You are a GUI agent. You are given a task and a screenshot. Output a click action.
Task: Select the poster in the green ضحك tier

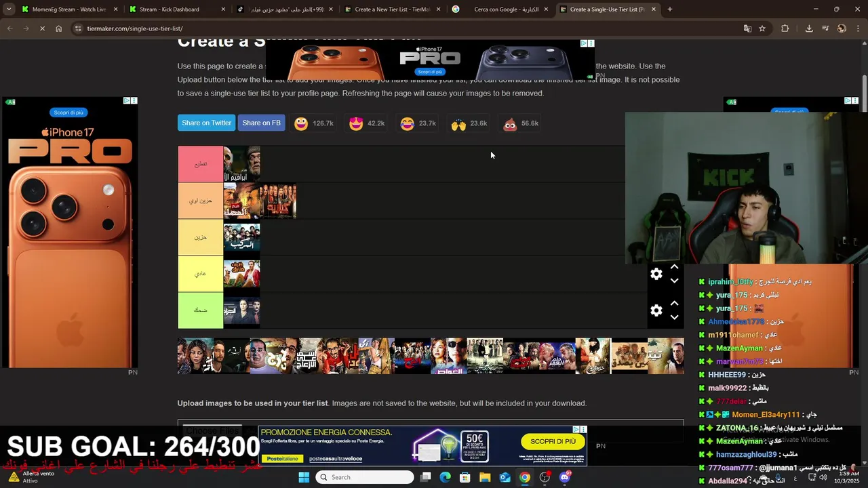tap(242, 310)
